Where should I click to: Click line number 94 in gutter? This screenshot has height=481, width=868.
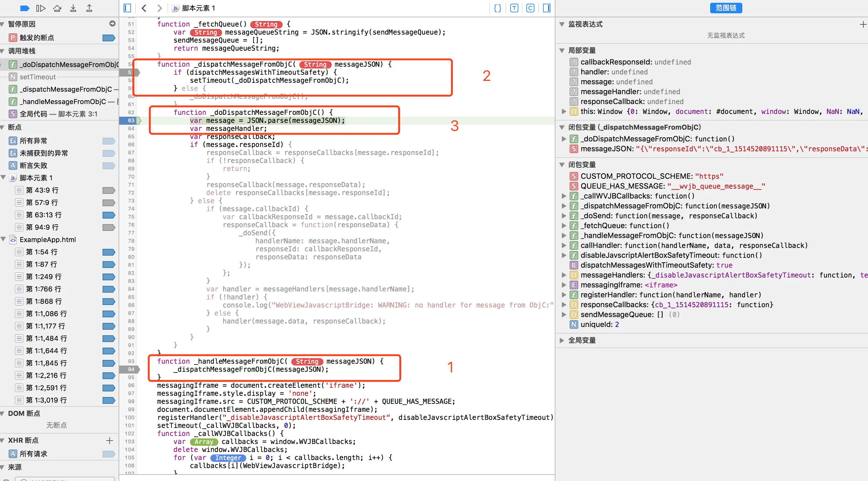(x=131, y=369)
